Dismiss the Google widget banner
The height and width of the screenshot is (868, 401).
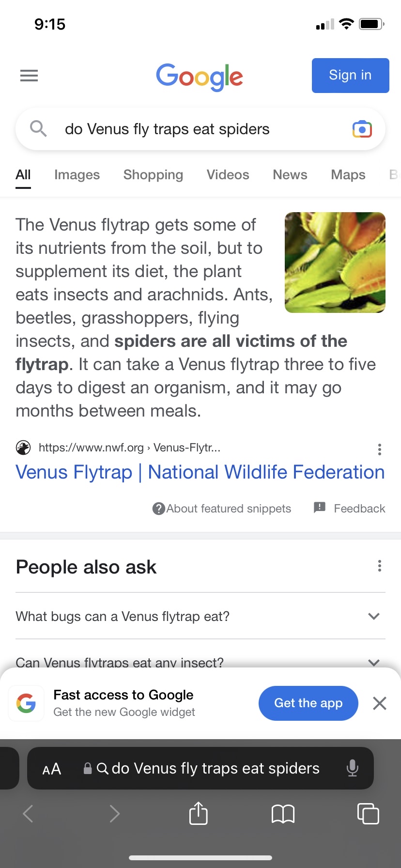(380, 703)
